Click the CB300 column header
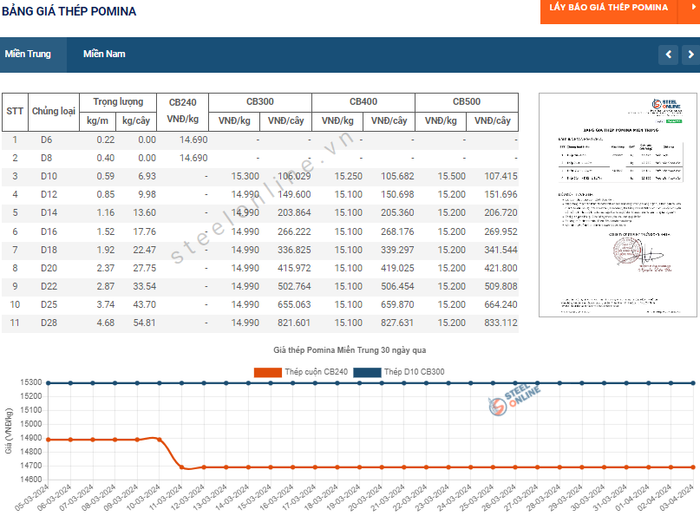Viewport: 700px width, 515px height. (260, 102)
